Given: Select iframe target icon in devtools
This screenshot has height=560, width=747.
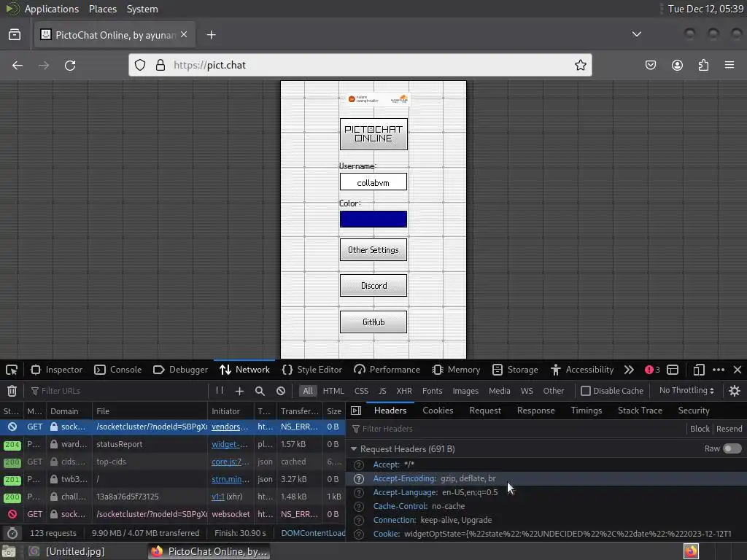Looking at the screenshot, I should pyautogui.click(x=672, y=370).
